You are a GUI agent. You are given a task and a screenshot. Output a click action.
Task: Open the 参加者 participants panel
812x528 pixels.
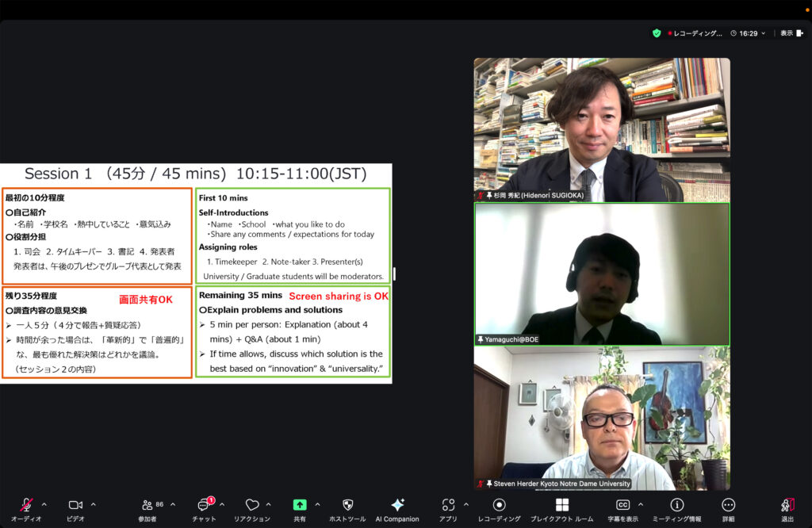147,505
